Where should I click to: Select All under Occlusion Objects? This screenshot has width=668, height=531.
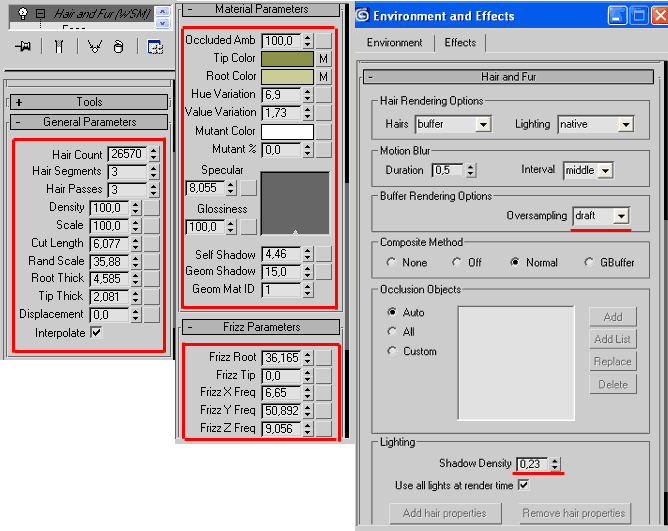pyautogui.click(x=392, y=331)
